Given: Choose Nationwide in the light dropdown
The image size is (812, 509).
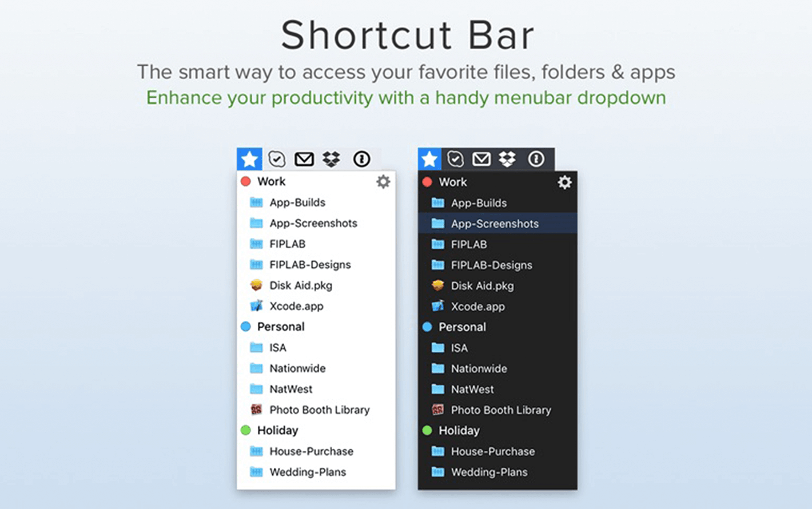Looking at the screenshot, I should (316, 368).
